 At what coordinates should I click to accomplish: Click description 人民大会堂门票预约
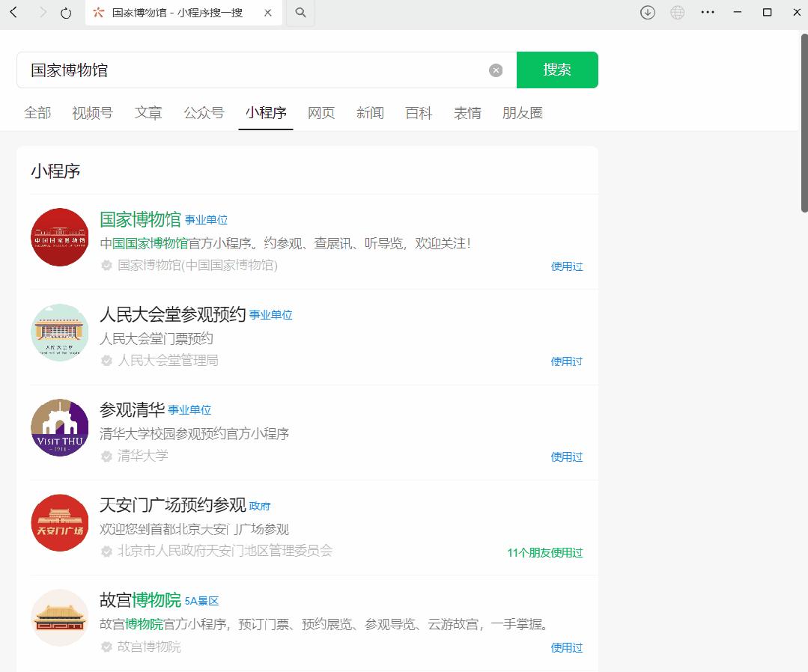click(157, 338)
